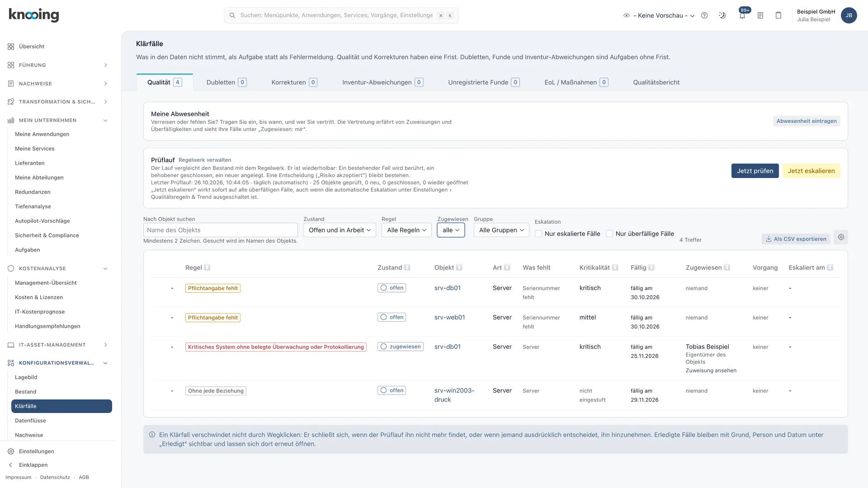Open the clipboard icon in header
The image size is (868, 488).
pyautogui.click(x=778, y=15)
